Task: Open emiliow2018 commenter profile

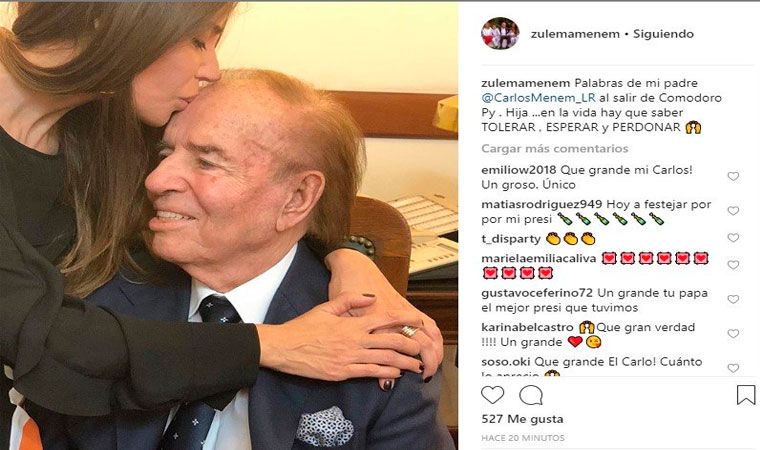Action: (519, 170)
